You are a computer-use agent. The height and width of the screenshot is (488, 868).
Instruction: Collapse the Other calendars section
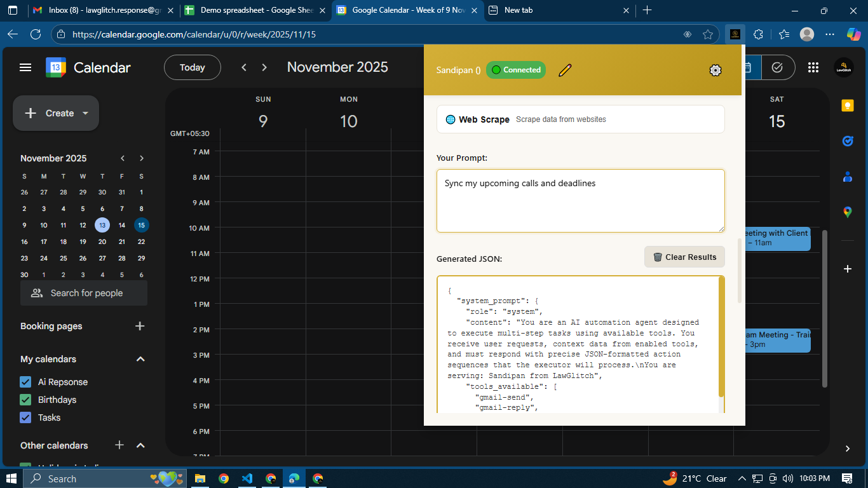click(140, 445)
